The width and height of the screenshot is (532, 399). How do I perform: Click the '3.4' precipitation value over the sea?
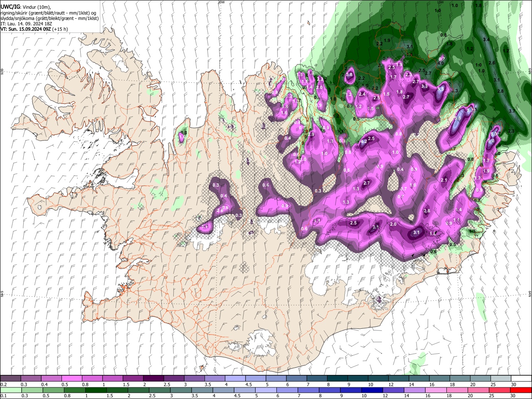[x=487, y=39]
